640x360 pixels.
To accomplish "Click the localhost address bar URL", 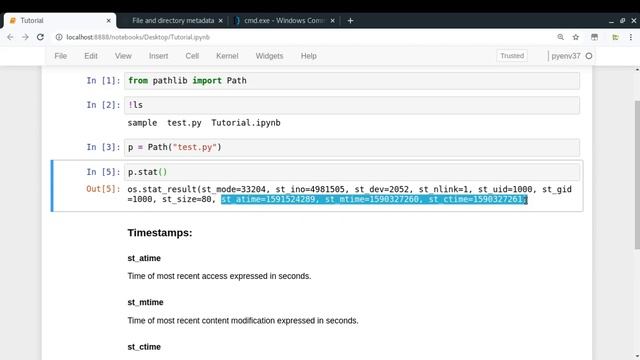I will (x=138, y=37).
